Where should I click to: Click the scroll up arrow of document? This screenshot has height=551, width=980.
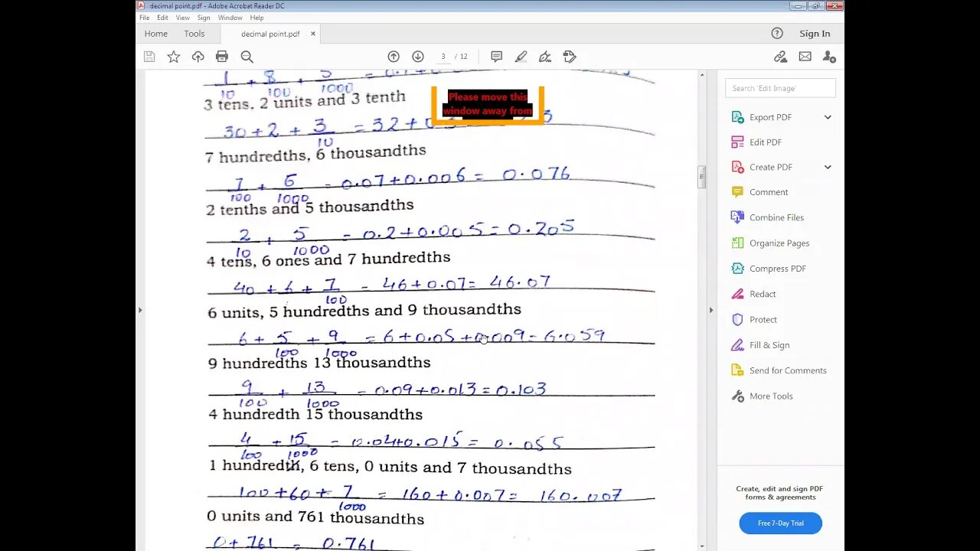coord(701,75)
